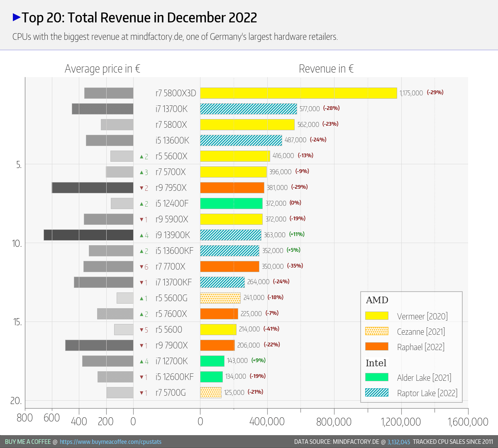Click the green up arrow beside i7 12700K

pyautogui.click(x=142, y=362)
